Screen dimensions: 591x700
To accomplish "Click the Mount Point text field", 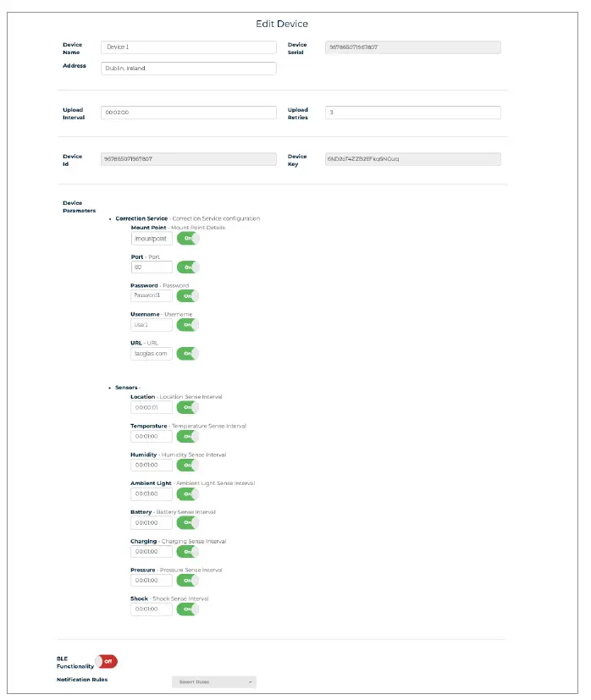I will pyautogui.click(x=152, y=239).
